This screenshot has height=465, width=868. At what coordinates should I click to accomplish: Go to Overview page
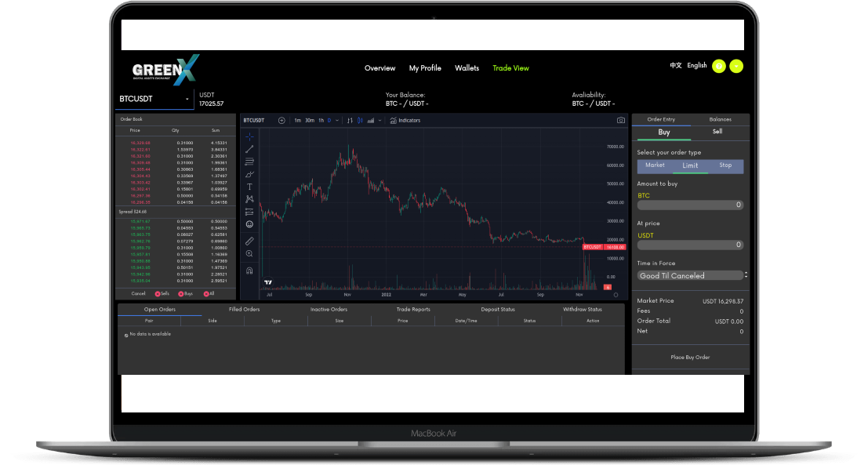point(380,68)
